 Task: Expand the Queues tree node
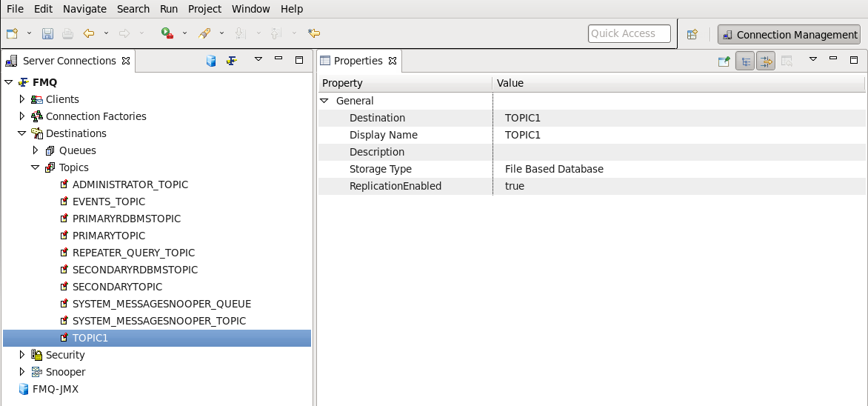click(36, 150)
